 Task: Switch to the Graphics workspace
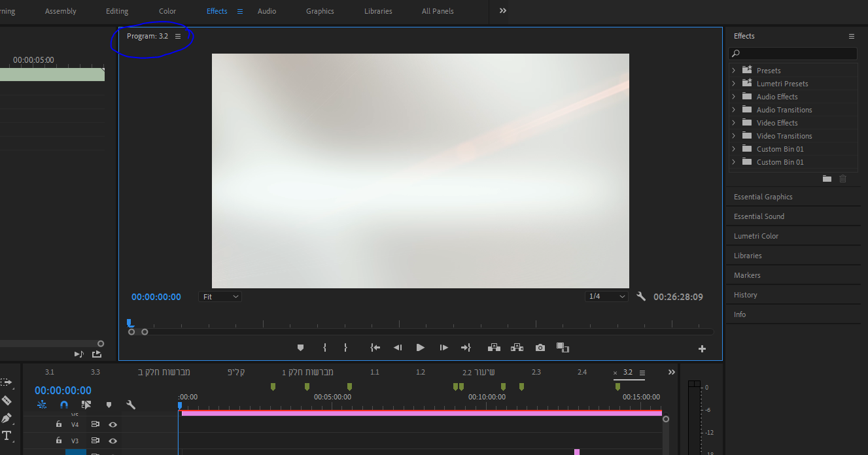point(320,11)
